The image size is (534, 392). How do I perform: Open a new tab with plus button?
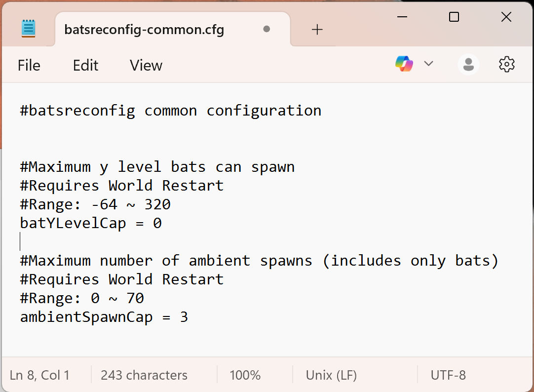pyautogui.click(x=317, y=30)
